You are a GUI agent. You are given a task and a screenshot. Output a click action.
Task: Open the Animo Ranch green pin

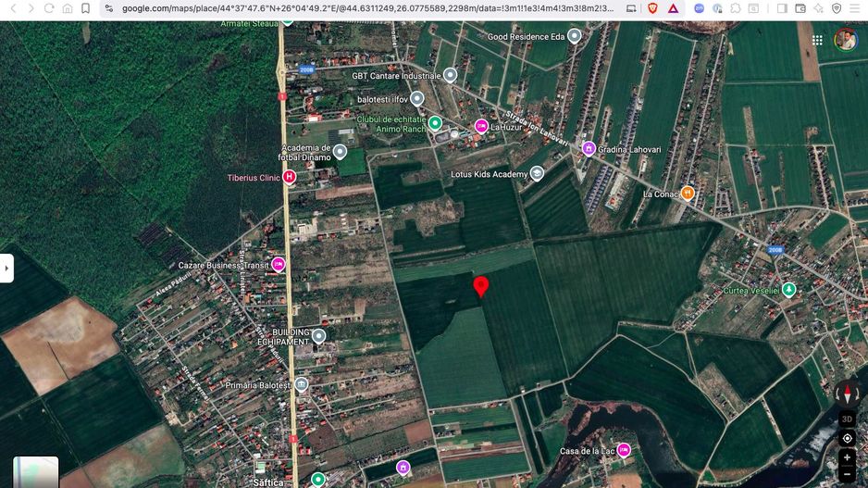(435, 122)
